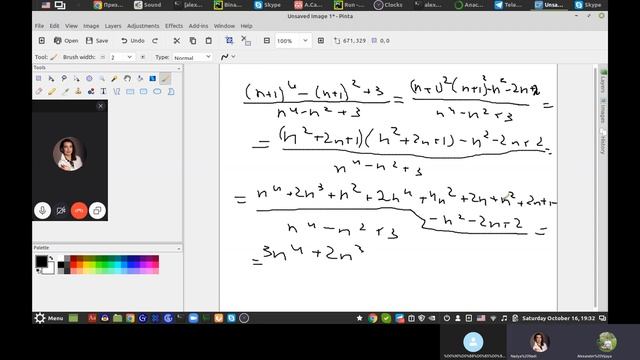Image resolution: width=640 pixels, height=360 pixels.
Task: Click the Open button
Action: [x=66, y=41]
